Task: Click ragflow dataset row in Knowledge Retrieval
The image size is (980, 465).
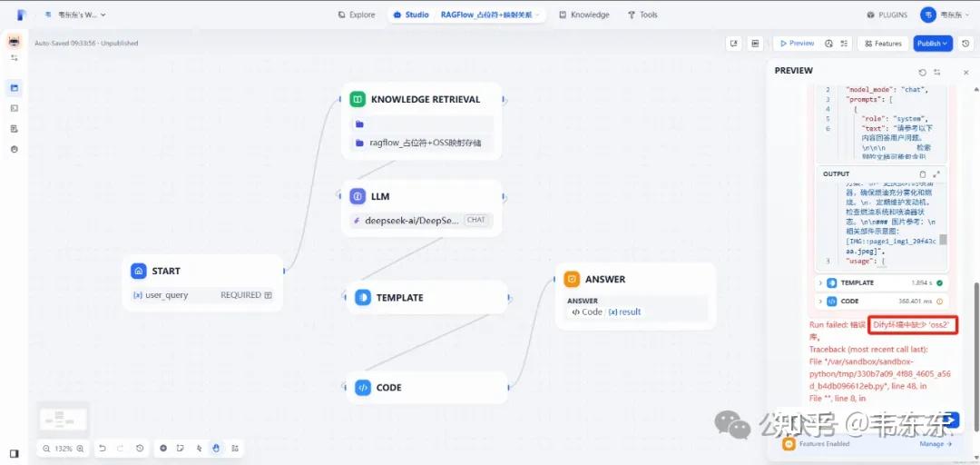Action: [x=422, y=143]
